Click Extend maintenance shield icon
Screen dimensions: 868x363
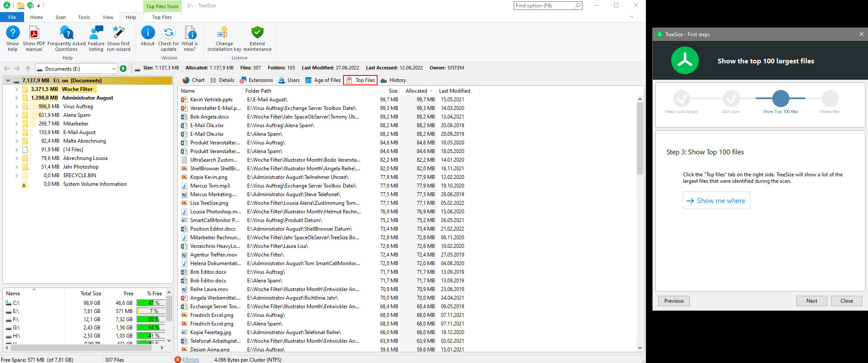click(257, 33)
